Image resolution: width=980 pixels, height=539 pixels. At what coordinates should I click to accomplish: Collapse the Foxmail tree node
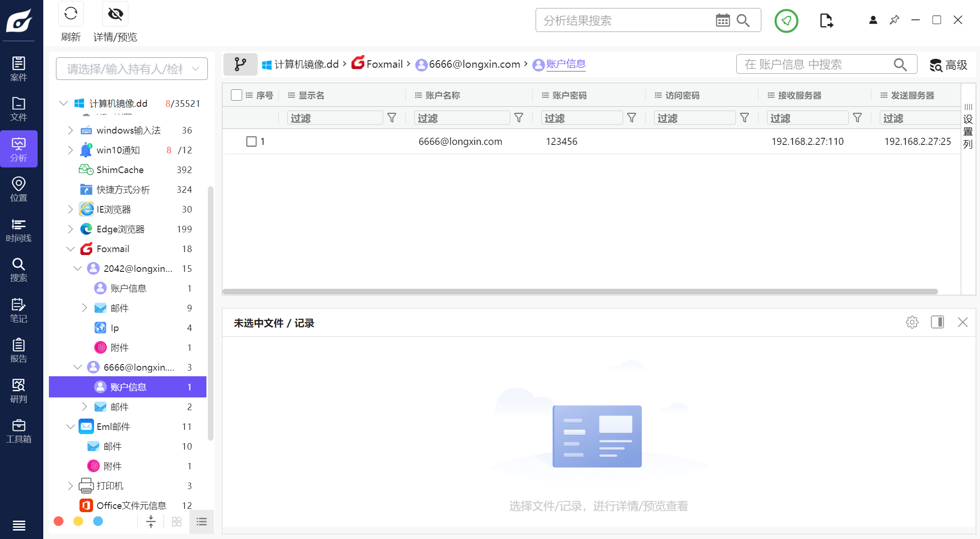click(x=71, y=249)
